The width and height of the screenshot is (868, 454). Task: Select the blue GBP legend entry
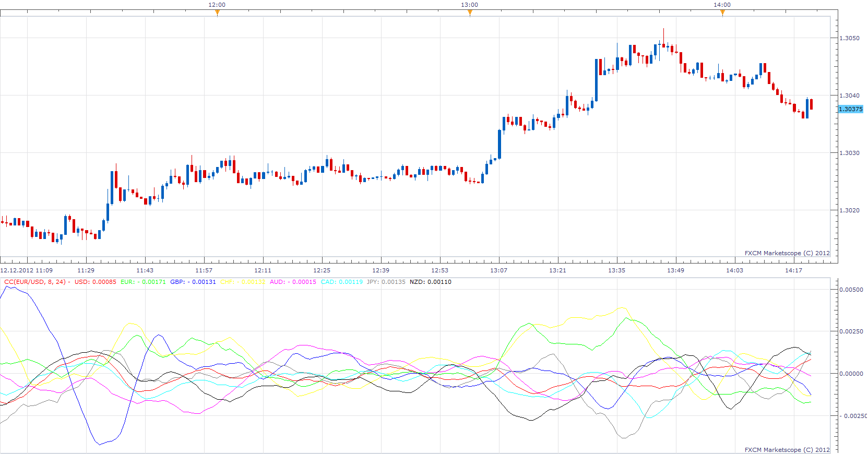click(193, 282)
